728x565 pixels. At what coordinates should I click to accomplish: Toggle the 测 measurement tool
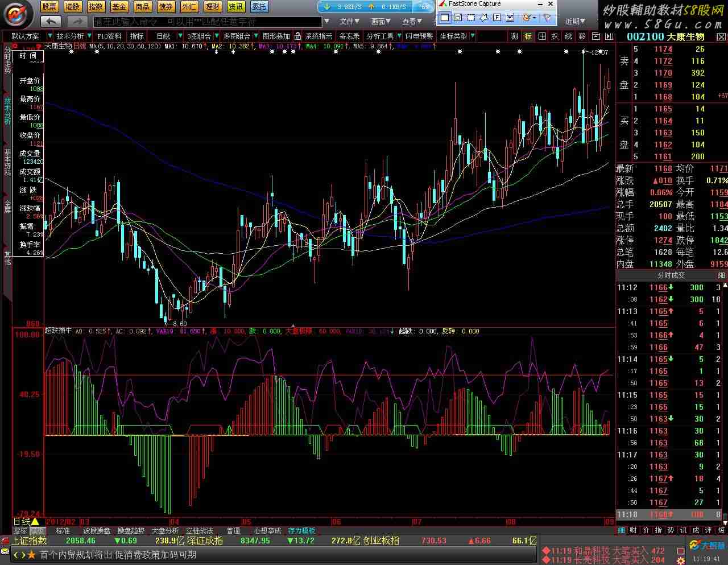515,36
